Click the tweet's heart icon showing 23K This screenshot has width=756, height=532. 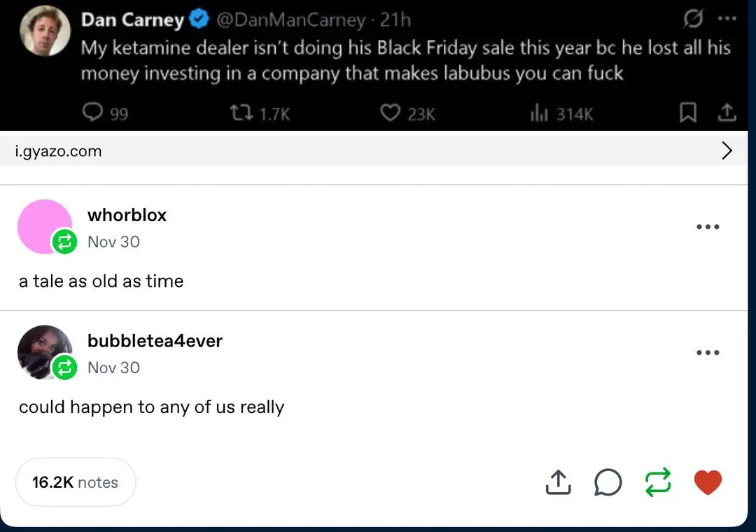[390, 113]
